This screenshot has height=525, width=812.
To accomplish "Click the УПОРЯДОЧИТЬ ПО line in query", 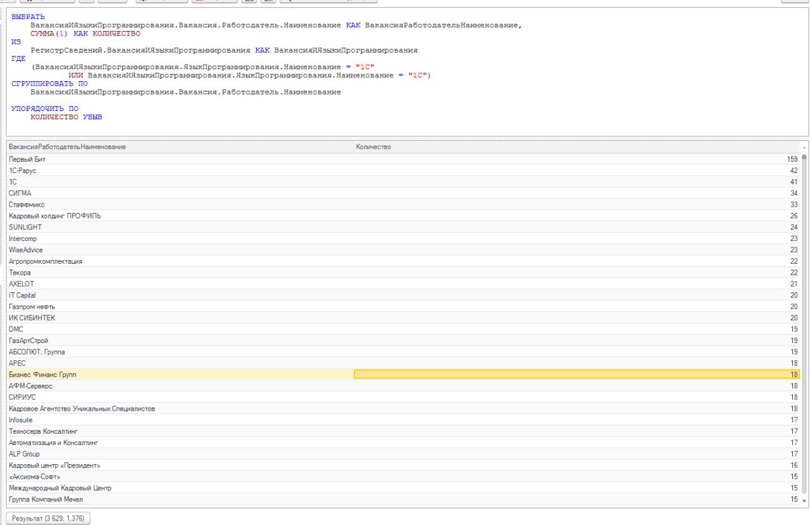I will (44, 108).
